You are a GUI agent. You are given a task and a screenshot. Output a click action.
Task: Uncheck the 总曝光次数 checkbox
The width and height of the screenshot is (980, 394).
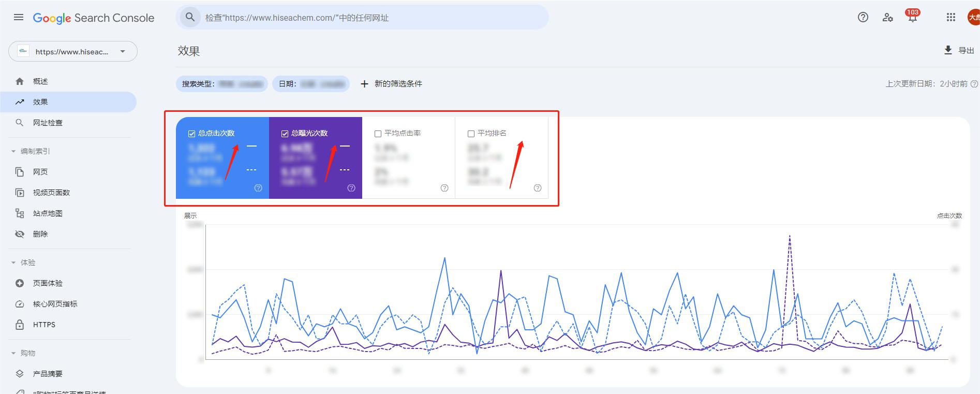[x=285, y=134]
